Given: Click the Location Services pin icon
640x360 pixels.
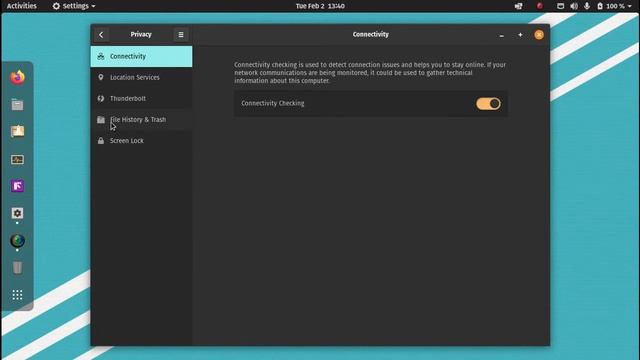Looking at the screenshot, I should [101, 77].
